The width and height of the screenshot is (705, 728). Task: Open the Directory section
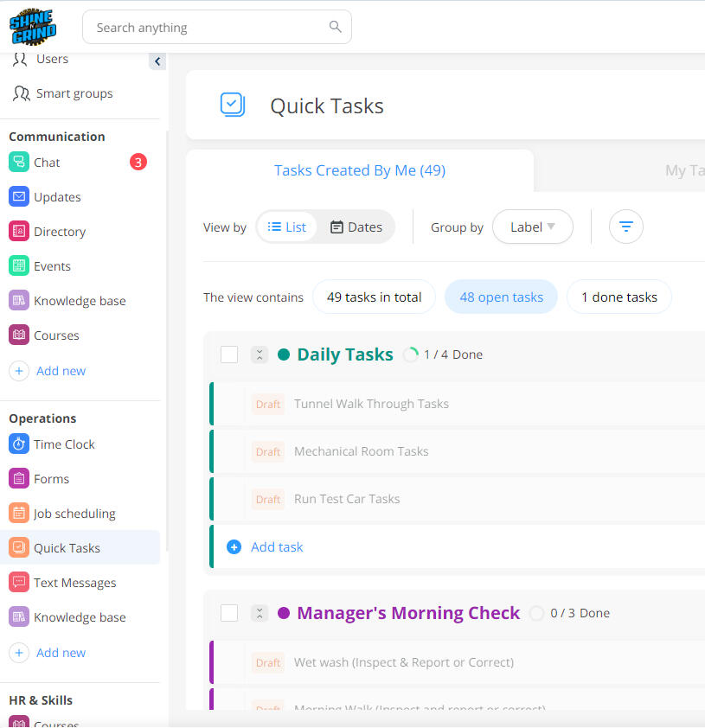coord(61,231)
